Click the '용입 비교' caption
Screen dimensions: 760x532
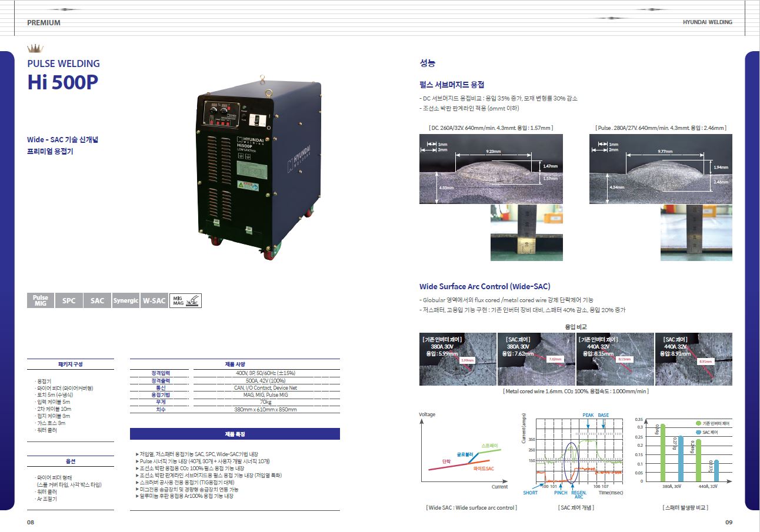[x=575, y=326]
